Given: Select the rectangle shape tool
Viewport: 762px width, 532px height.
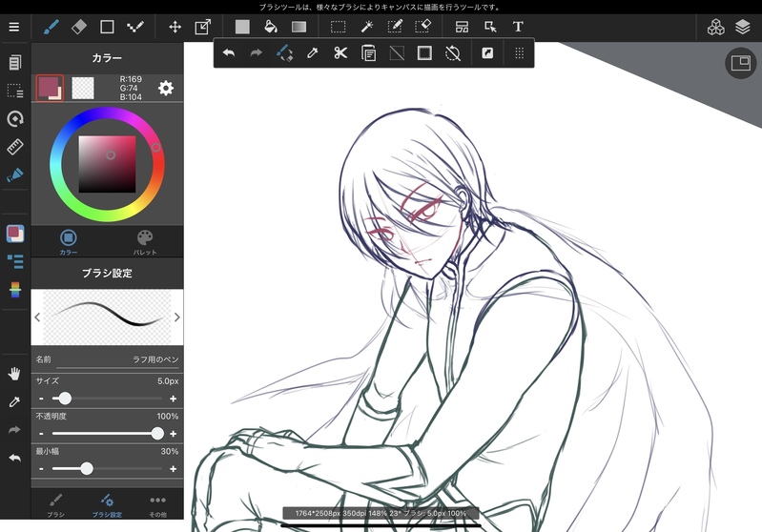Looking at the screenshot, I should click(107, 27).
